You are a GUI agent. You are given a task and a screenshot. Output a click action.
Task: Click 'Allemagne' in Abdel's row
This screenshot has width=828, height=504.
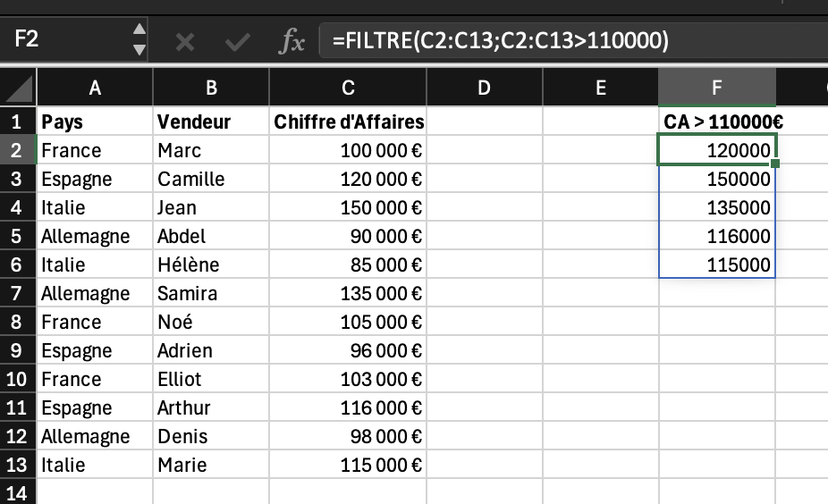pyautogui.click(x=95, y=236)
